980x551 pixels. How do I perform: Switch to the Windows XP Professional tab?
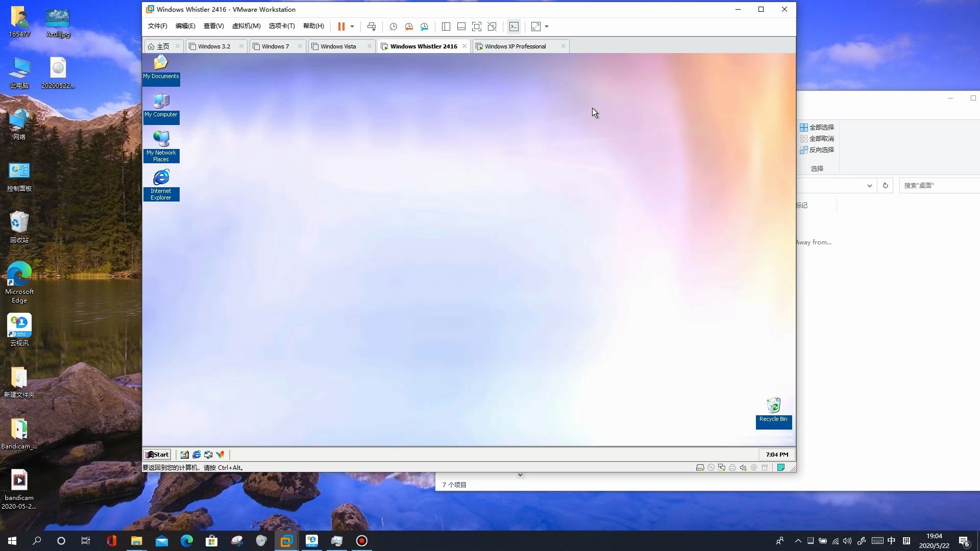point(516,46)
